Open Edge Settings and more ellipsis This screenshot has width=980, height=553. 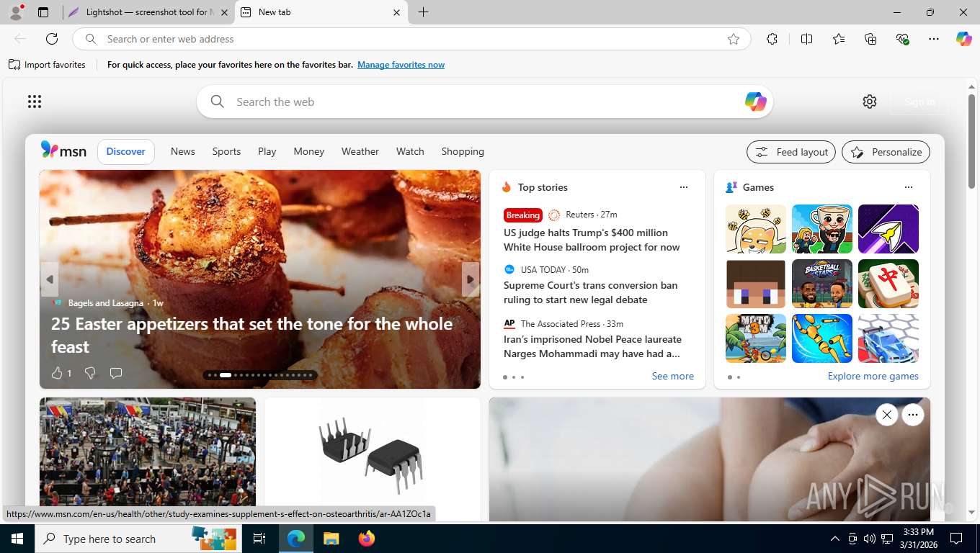(934, 39)
